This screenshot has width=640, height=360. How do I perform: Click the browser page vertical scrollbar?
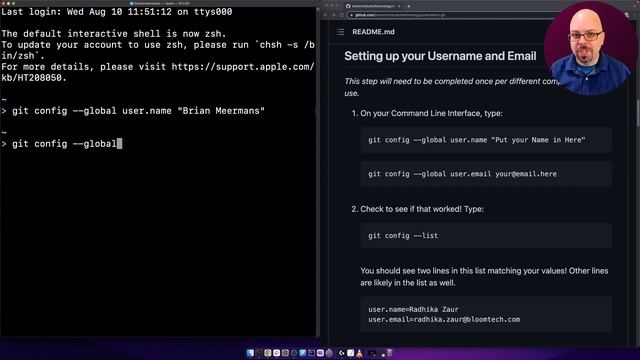click(637, 112)
